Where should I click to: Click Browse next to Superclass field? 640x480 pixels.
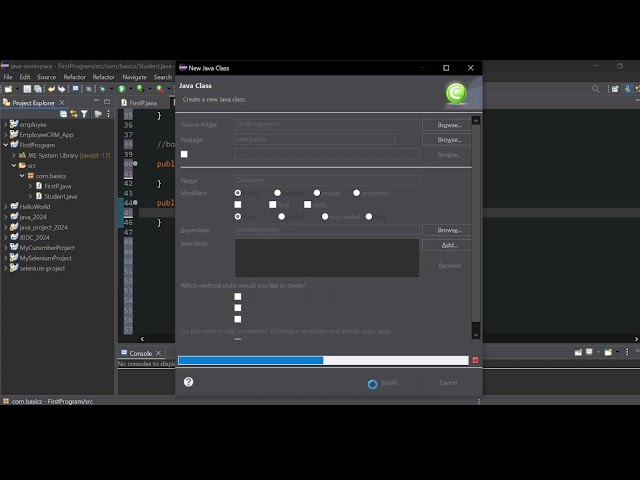pos(447,230)
